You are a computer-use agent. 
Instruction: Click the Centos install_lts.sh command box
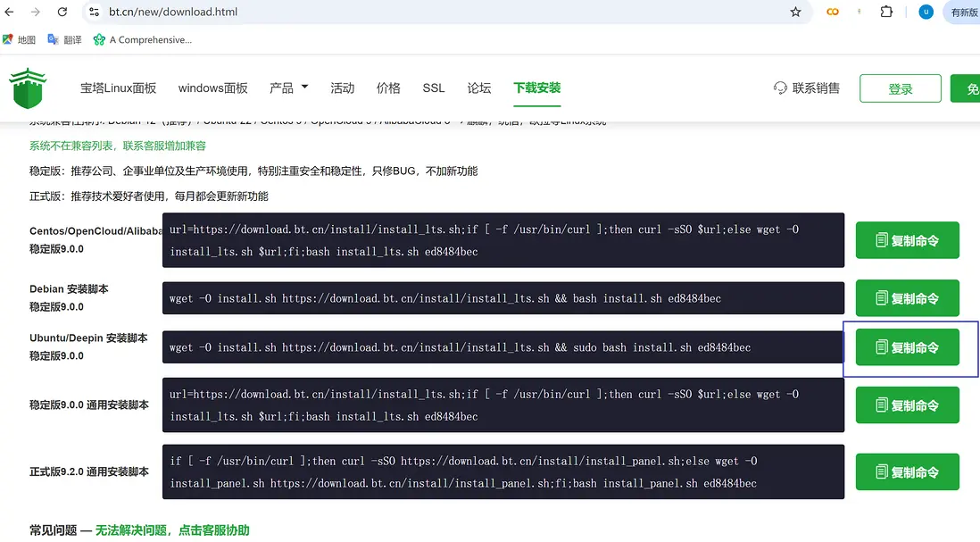pos(503,240)
